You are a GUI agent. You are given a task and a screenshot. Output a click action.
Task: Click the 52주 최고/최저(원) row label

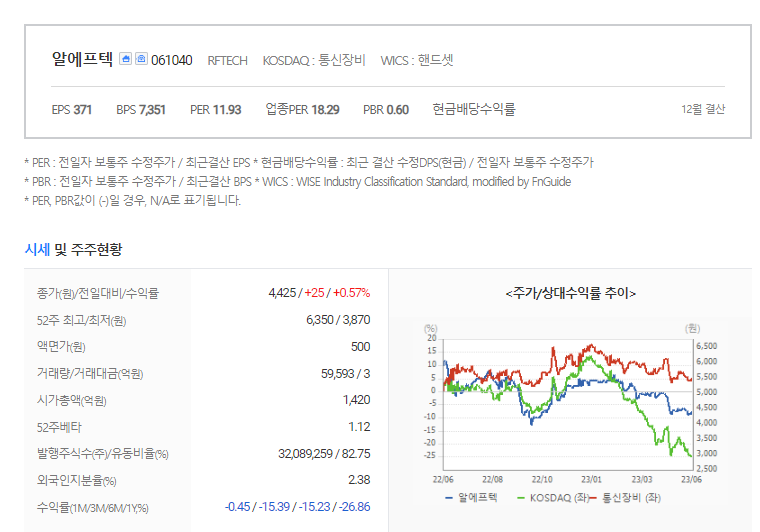[x=81, y=320]
